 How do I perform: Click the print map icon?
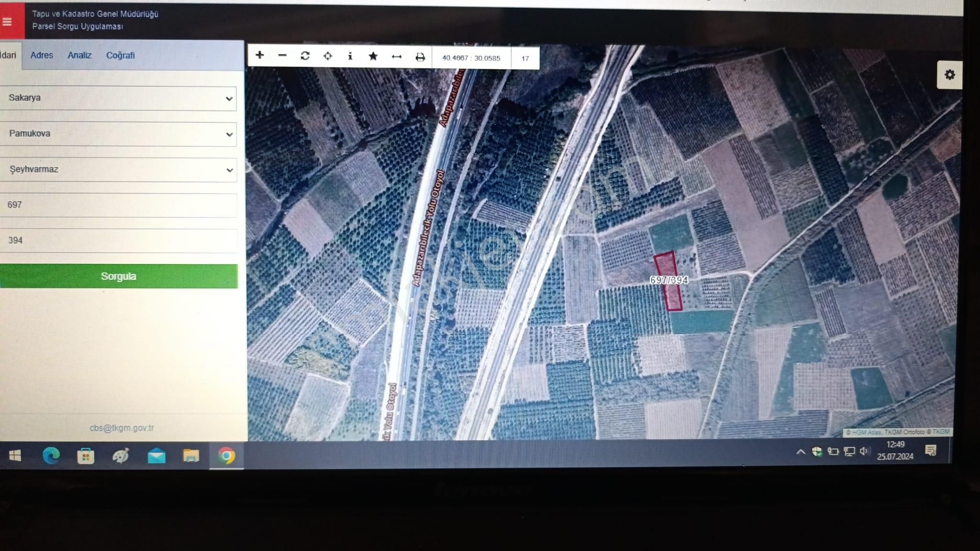click(420, 57)
